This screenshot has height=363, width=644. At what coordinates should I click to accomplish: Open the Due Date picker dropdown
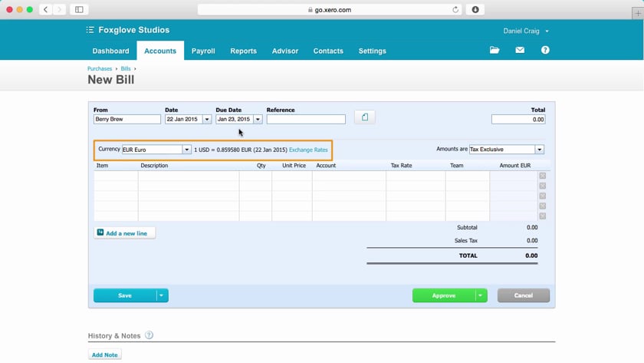click(x=258, y=119)
